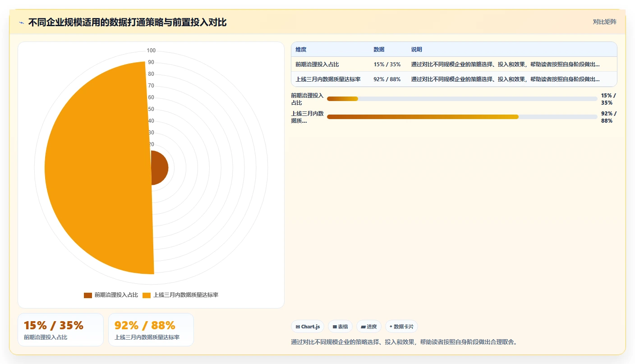Click the 数据卡片 tag chip
This screenshot has width=635, height=364.
click(x=401, y=327)
